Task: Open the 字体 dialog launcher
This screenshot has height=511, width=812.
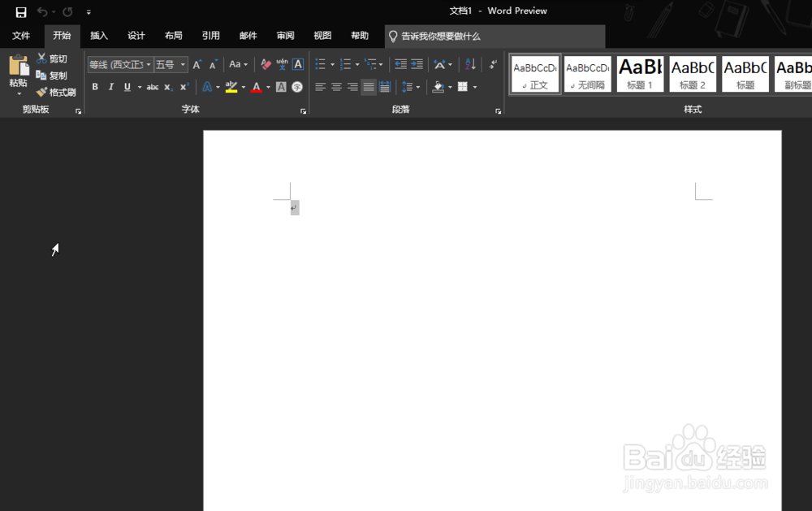Action: (x=303, y=111)
